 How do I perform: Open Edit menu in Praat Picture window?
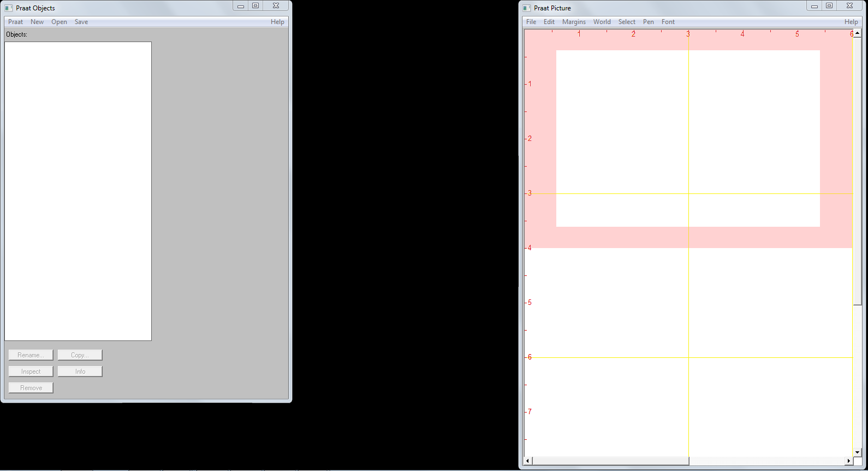point(549,22)
